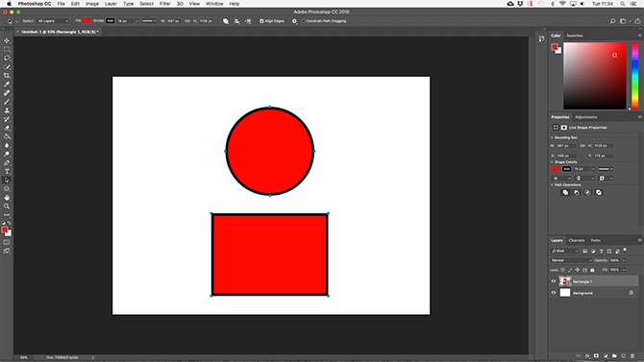Enable the Constrain Path Dragging checkbox
The height and width of the screenshot is (362, 644).
303,21
